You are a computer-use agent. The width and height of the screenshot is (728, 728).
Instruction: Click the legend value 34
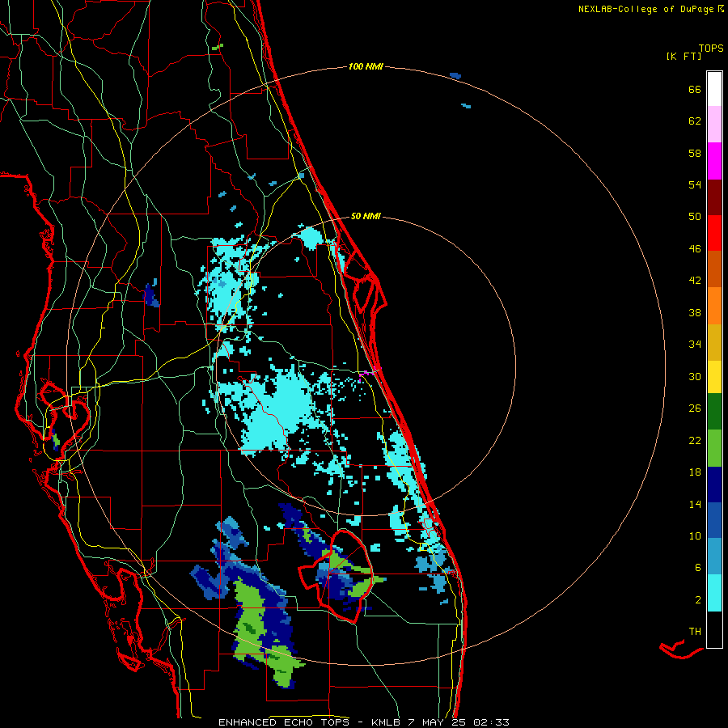695,345
